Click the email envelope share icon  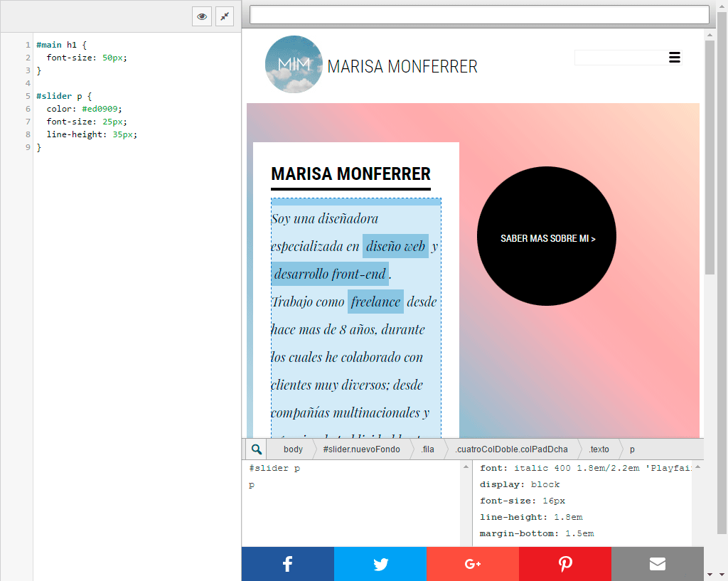click(x=657, y=563)
